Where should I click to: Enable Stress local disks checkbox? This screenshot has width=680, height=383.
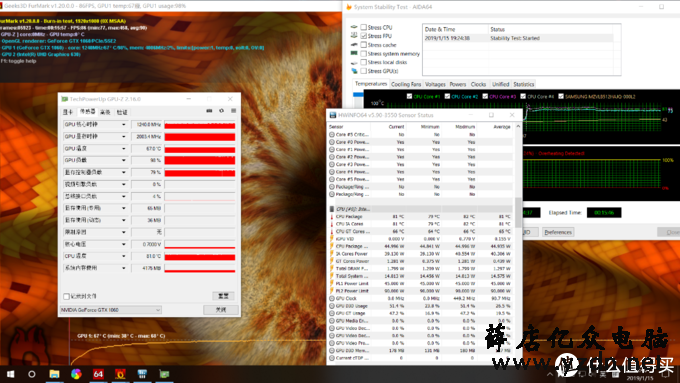click(x=363, y=62)
